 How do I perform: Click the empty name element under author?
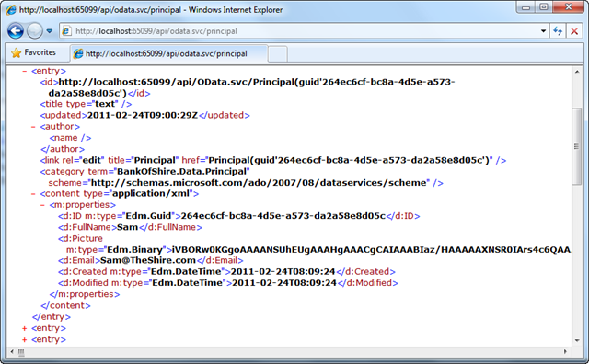pos(70,138)
